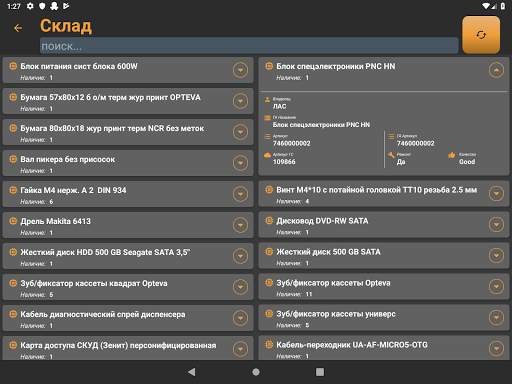Tap Android home circle button
512x384 pixels.
coord(256,372)
